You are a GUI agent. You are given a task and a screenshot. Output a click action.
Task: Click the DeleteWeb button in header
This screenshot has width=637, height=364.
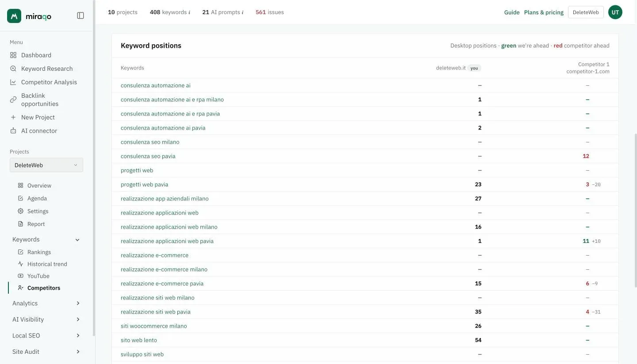(x=586, y=12)
